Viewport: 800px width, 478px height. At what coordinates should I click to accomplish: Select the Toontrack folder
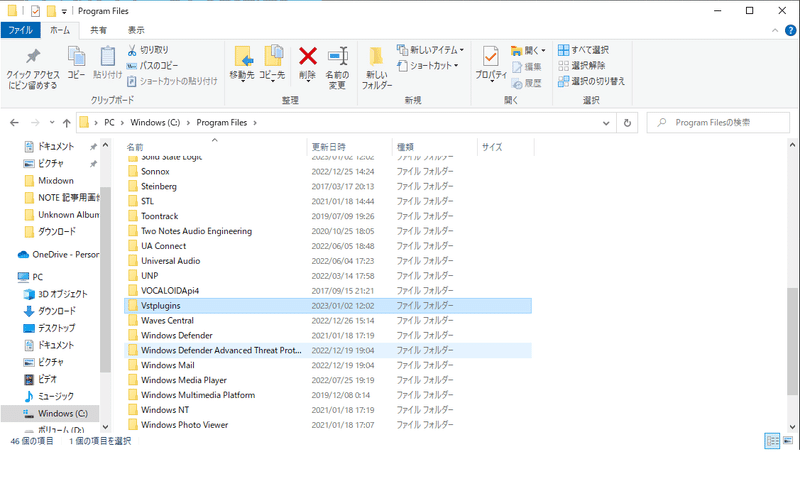(x=328, y=216)
